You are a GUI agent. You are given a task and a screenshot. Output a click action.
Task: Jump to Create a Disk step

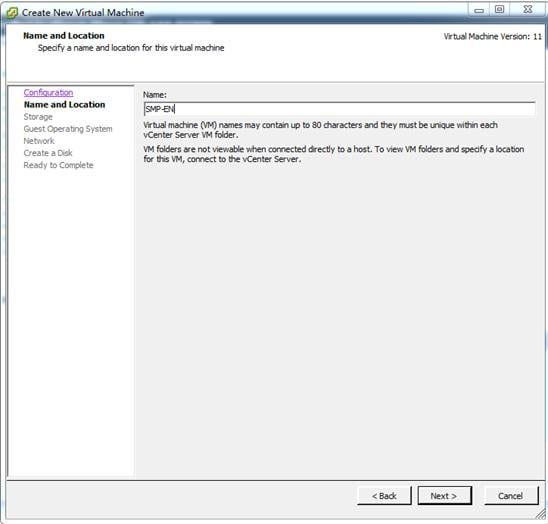click(48, 153)
